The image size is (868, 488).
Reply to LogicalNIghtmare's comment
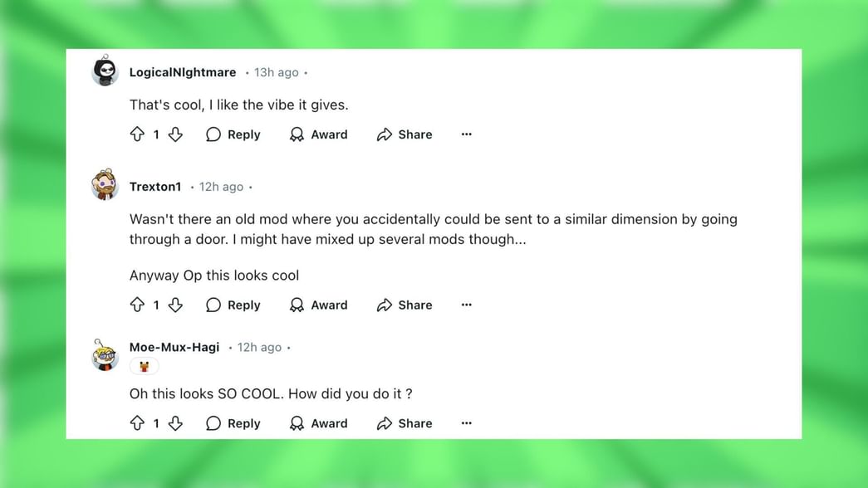point(233,134)
